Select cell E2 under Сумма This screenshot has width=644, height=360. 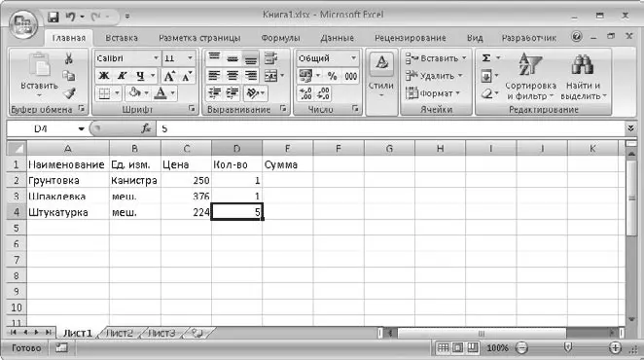click(288, 180)
